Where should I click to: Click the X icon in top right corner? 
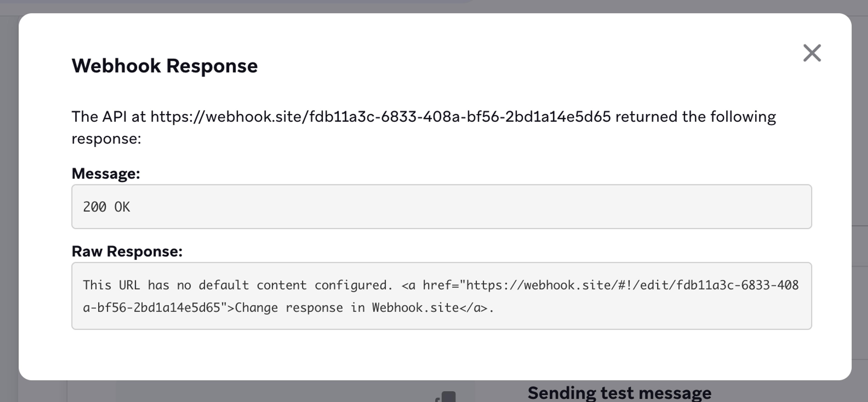(812, 53)
